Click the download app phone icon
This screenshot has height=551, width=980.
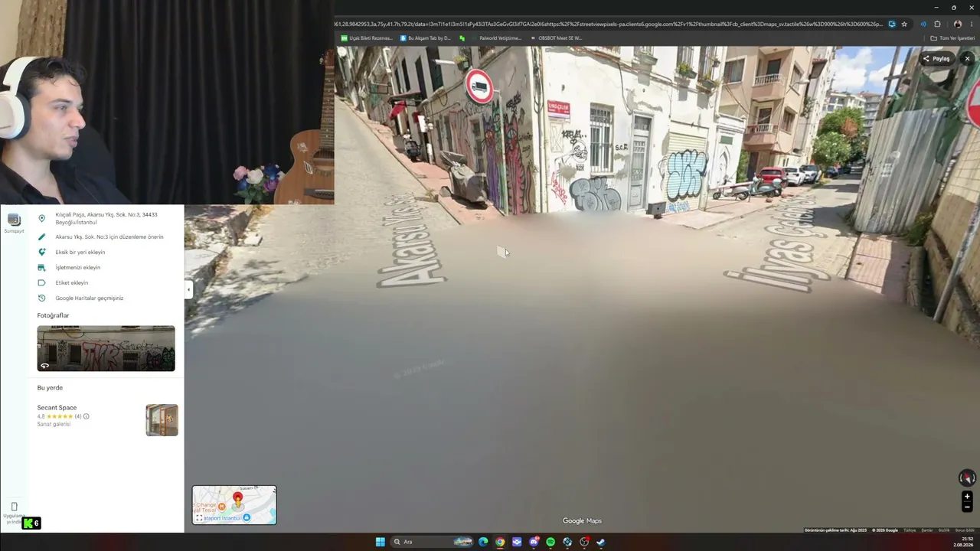pos(14,507)
